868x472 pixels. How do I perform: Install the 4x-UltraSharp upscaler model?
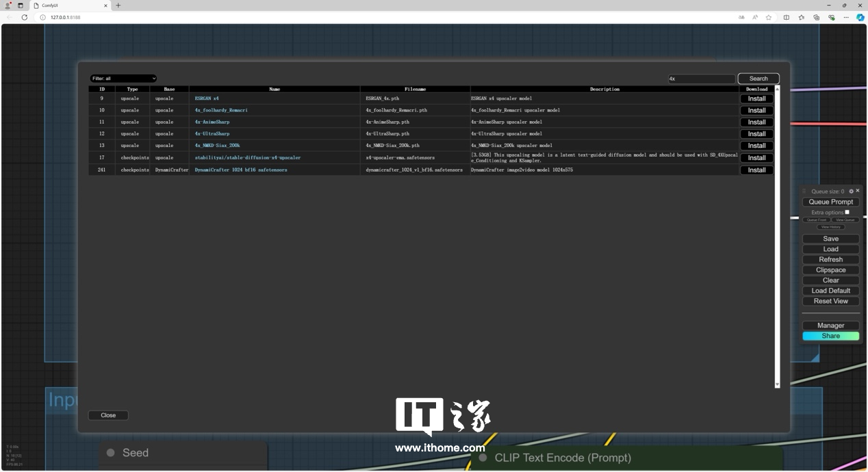click(756, 134)
